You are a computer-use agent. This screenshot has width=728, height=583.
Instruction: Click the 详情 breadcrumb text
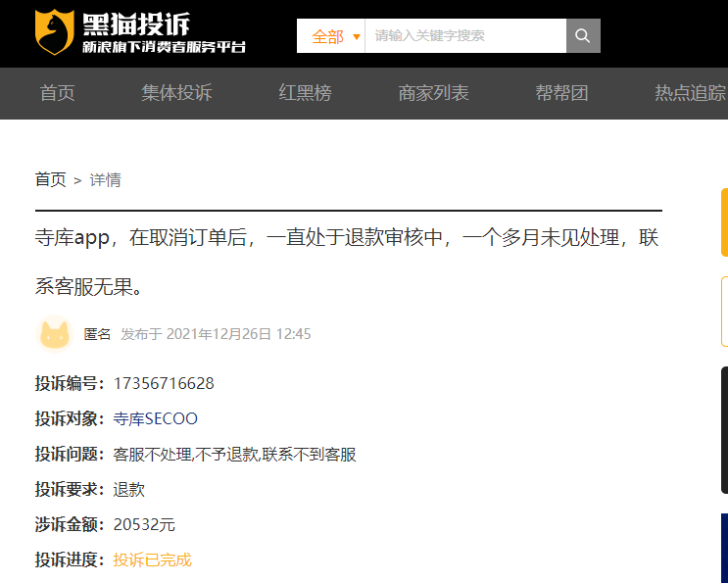pyautogui.click(x=106, y=179)
